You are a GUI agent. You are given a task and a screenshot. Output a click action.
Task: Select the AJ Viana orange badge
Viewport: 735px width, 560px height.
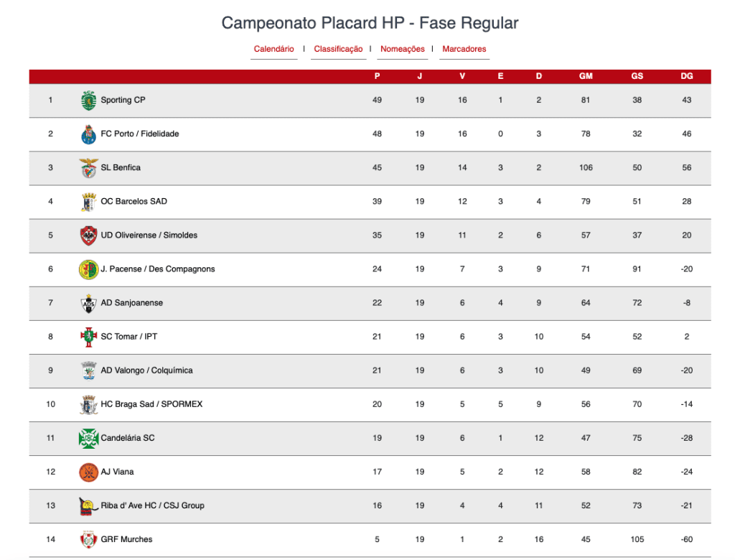tap(88, 472)
